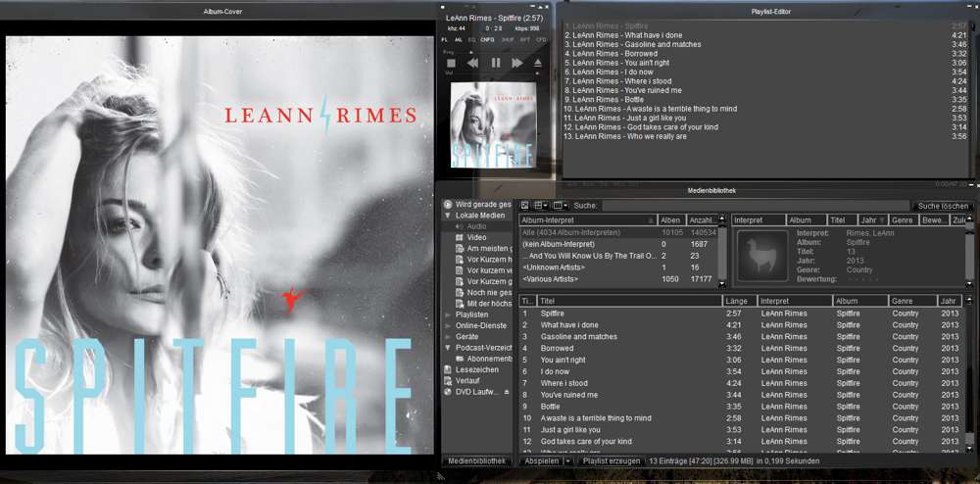Toggle the ML media library button
The height and width of the screenshot is (484, 980).
[458, 40]
